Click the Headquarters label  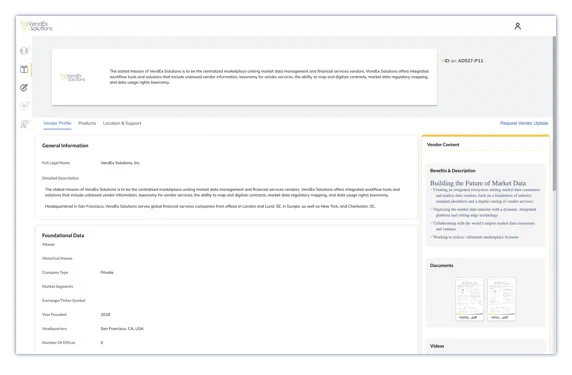point(54,329)
